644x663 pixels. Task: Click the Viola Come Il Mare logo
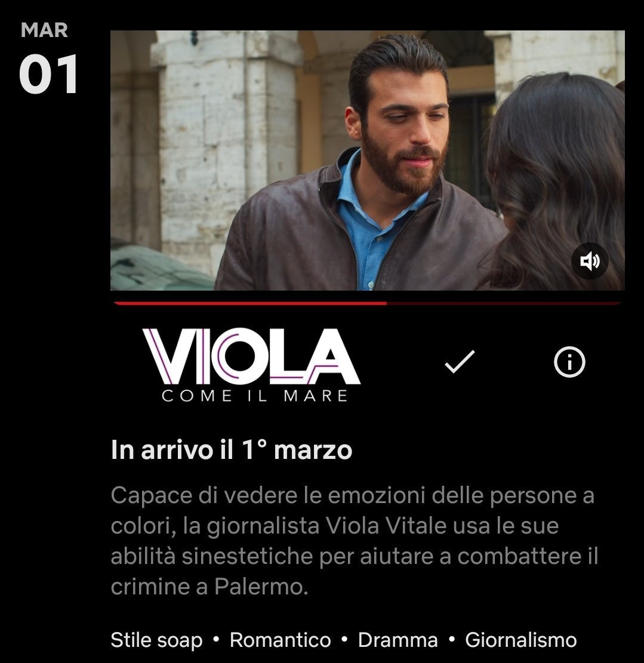pos(251,365)
